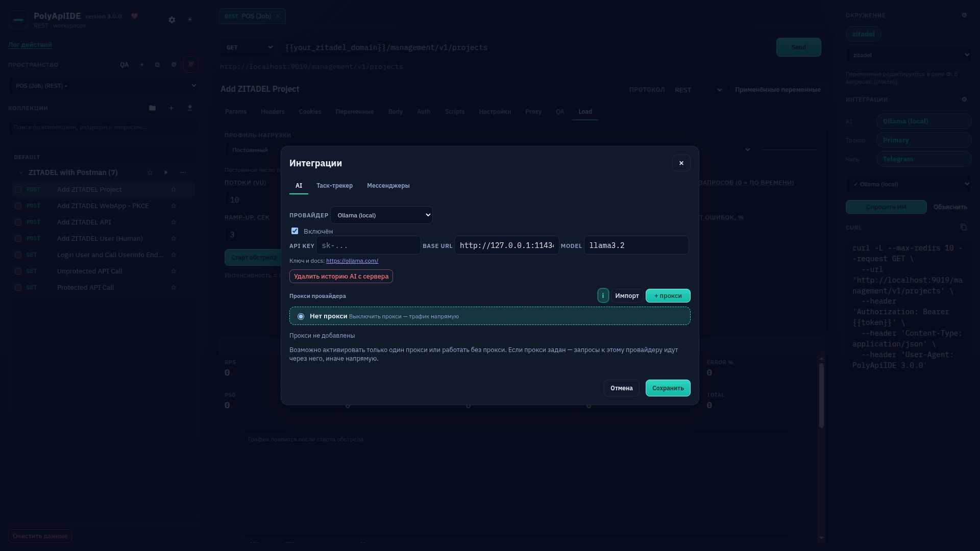This screenshot has width=980, height=551.
Task: Check the Add ZITADEL WebApp - PKCE checkbox
Action: pos(18,206)
